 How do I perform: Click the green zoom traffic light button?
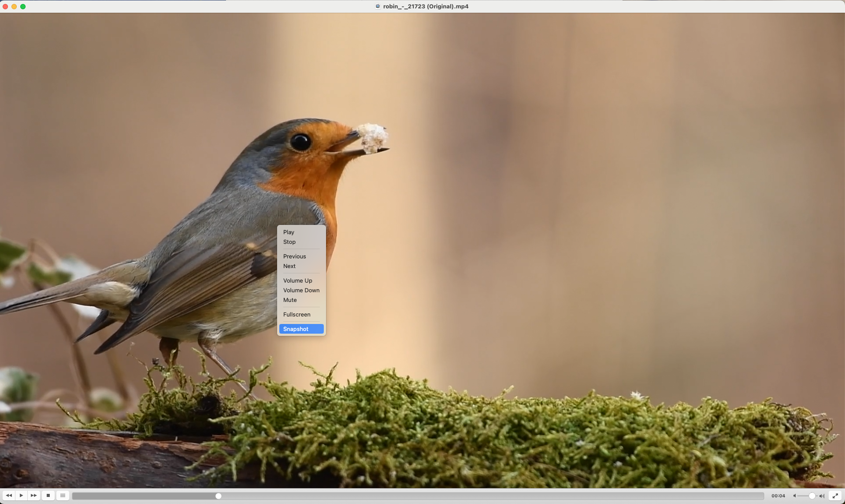pyautogui.click(x=23, y=7)
